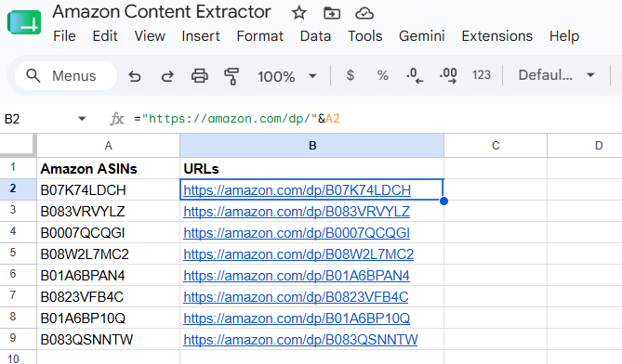Apply percent format icon
This screenshot has height=364, width=622.
coord(382,75)
